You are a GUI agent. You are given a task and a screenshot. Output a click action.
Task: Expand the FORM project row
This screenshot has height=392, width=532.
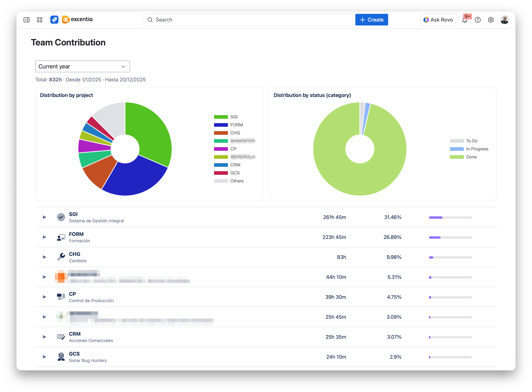pos(44,237)
